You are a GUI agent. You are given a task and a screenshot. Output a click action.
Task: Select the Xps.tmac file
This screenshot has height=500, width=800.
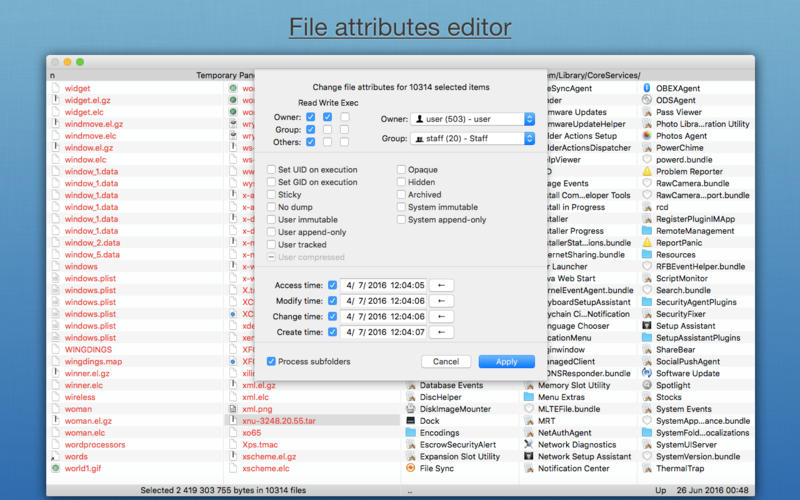(260, 444)
